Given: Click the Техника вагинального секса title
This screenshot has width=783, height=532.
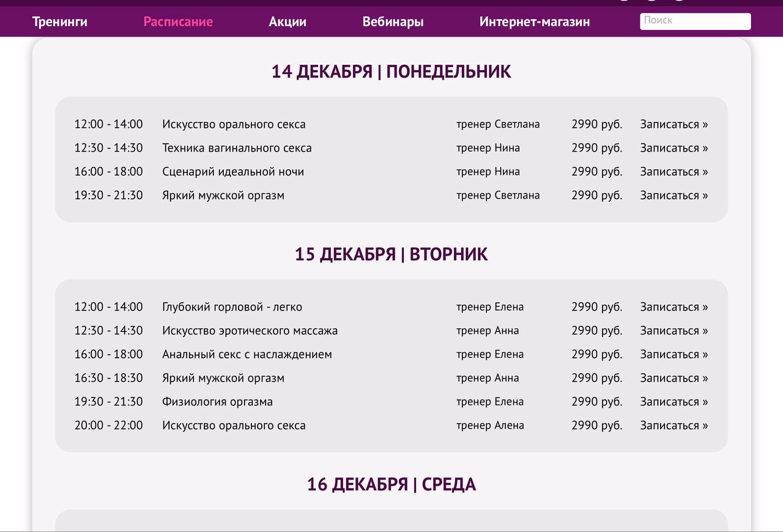Looking at the screenshot, I should click(237, 148).
